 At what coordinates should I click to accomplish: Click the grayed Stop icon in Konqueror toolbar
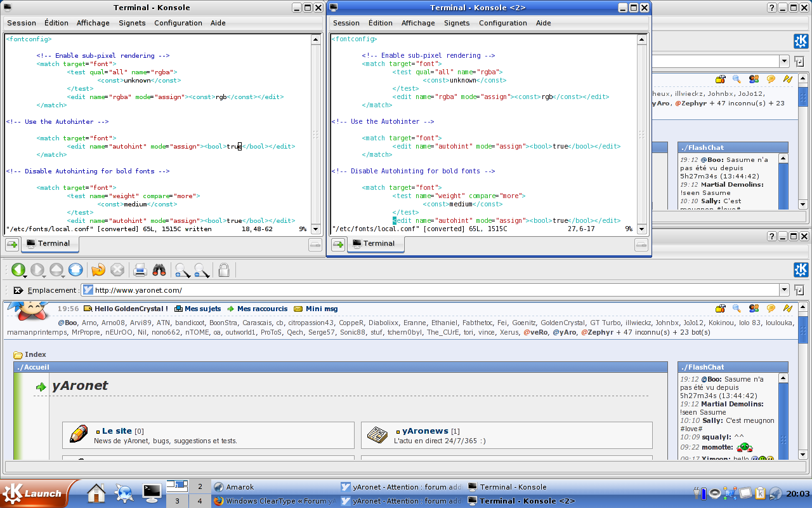pyautogui.click(x=117, y=270)
